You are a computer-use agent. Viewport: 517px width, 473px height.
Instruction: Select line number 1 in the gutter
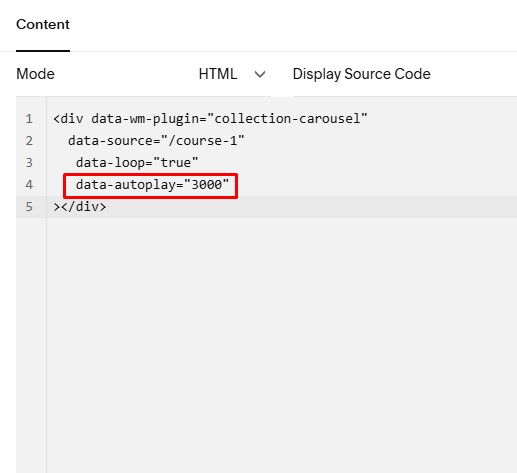(x=29, y=119)
